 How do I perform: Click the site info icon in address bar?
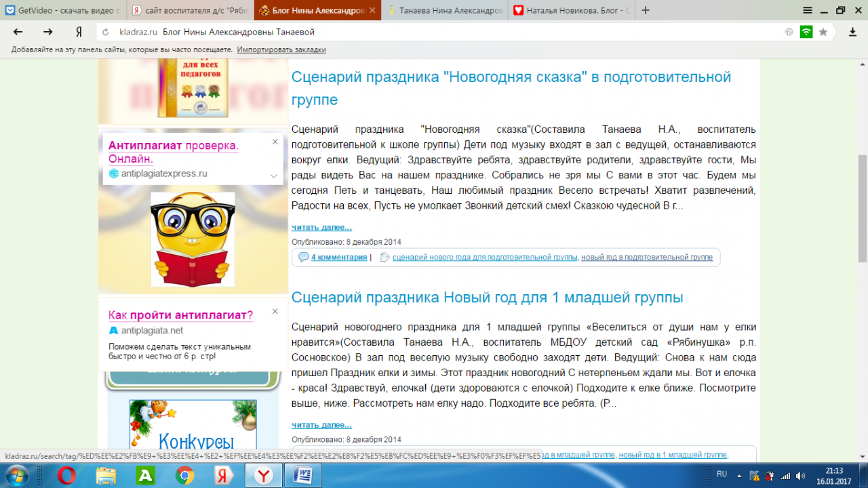[789, 32]
